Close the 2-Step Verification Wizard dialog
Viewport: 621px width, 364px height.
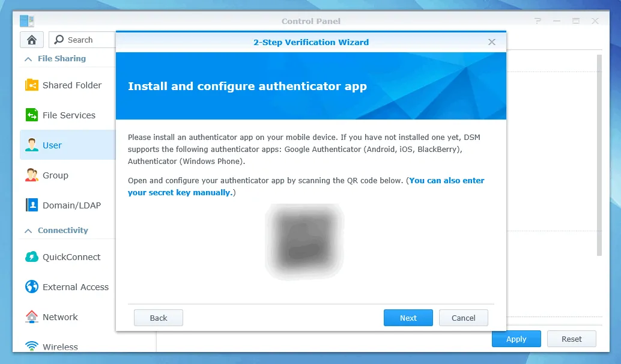491,42
